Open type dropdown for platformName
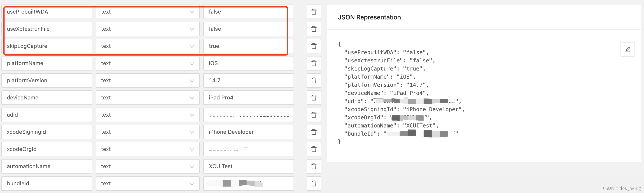The width and height of the screenshot is (644, 193). (x=147, y=63)
